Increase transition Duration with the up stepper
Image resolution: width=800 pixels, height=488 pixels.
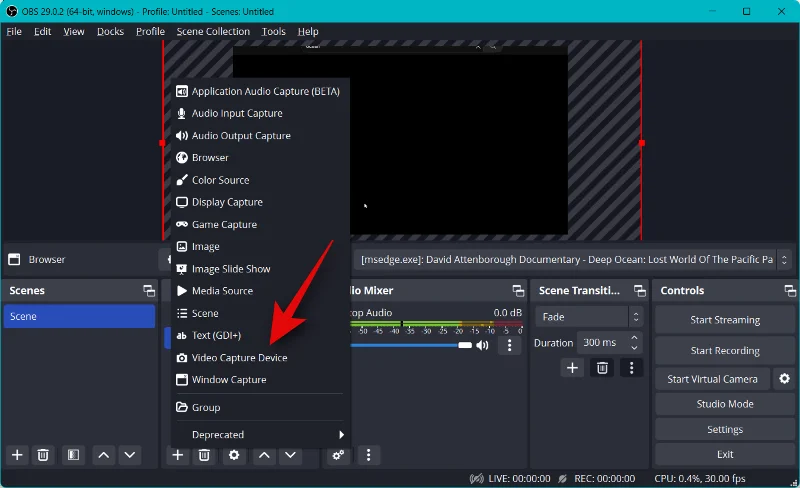[634, 338]
